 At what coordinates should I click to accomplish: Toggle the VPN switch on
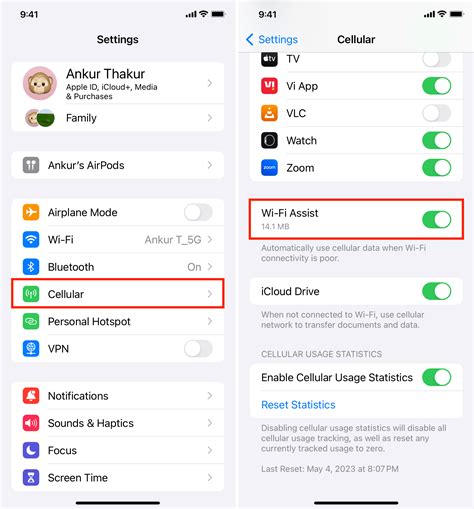198,349
